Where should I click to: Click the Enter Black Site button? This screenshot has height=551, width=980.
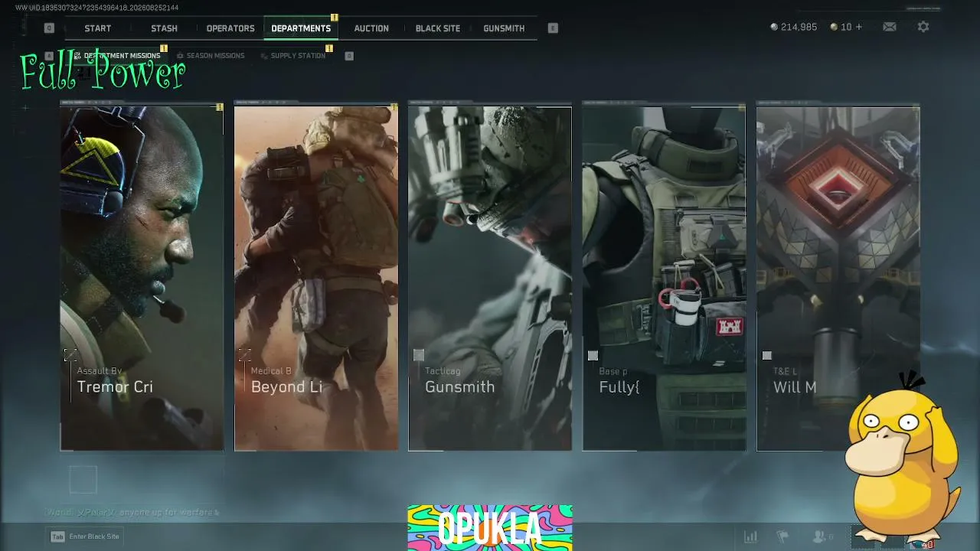(86, 536)
